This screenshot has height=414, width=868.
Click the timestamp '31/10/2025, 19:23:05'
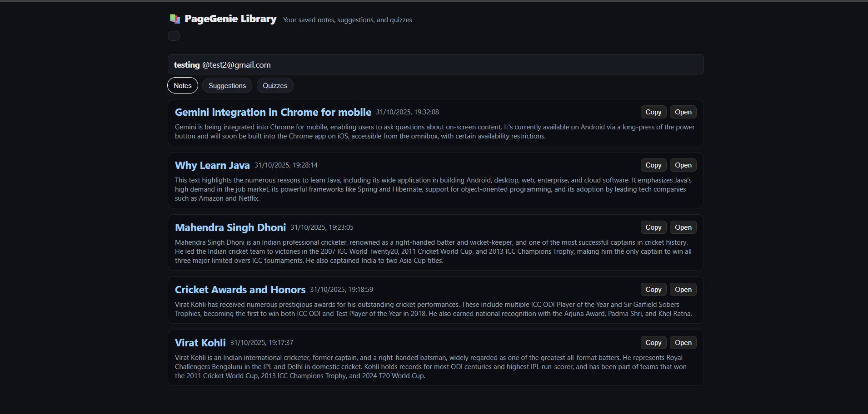click(x=322, y=227)
